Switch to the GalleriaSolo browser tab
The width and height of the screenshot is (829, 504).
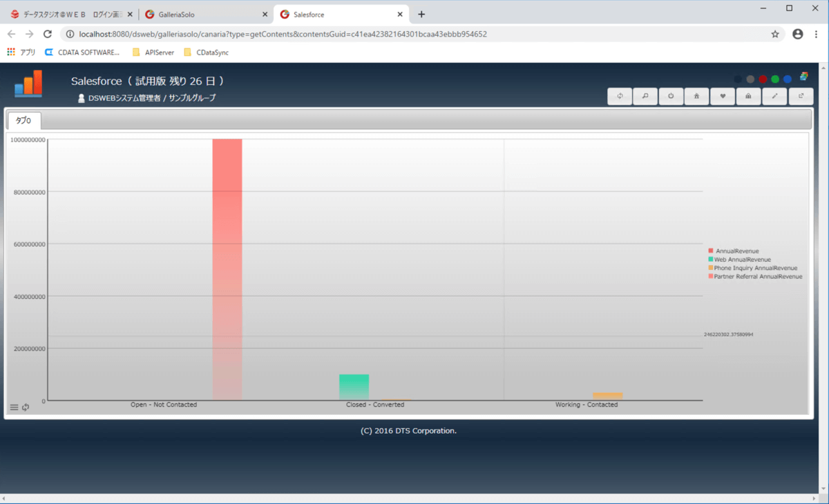coord(206,14)
